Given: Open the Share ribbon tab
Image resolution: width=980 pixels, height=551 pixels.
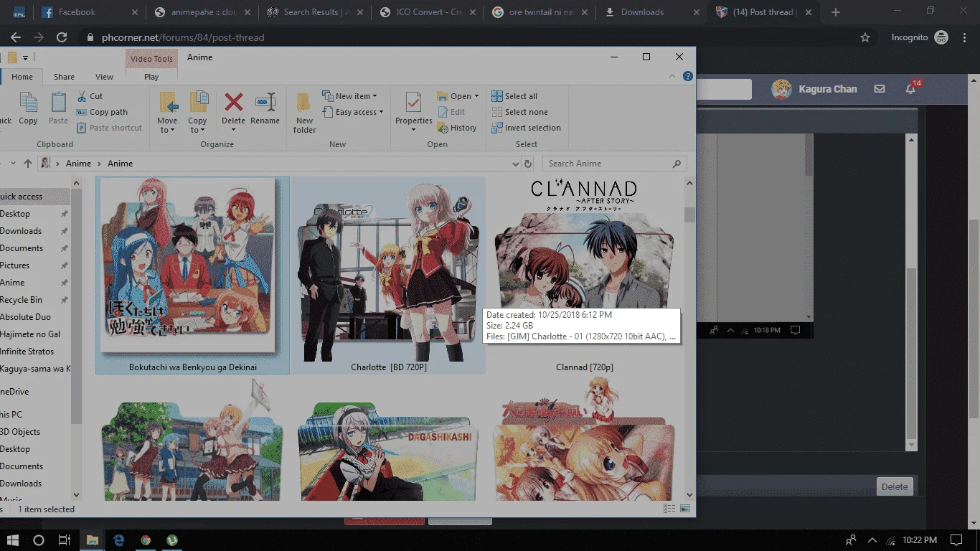Looking at the screenshot, I should pos(64,77).
